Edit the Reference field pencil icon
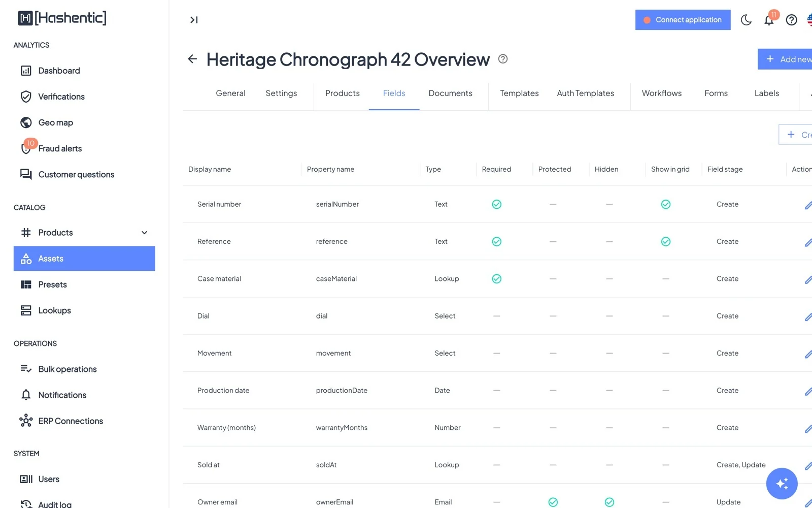Screen dimensions: 812x508 (x=808, y=242)
